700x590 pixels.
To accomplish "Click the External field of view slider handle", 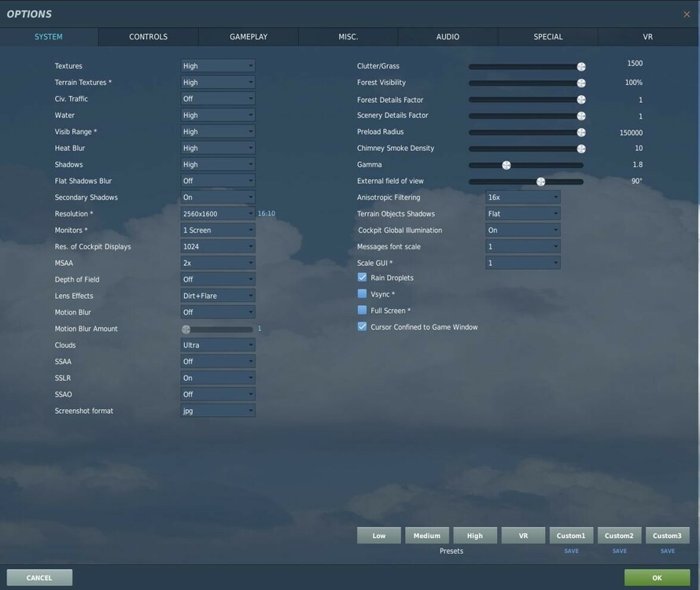I will pyautogui.click(x=540, y=181).
